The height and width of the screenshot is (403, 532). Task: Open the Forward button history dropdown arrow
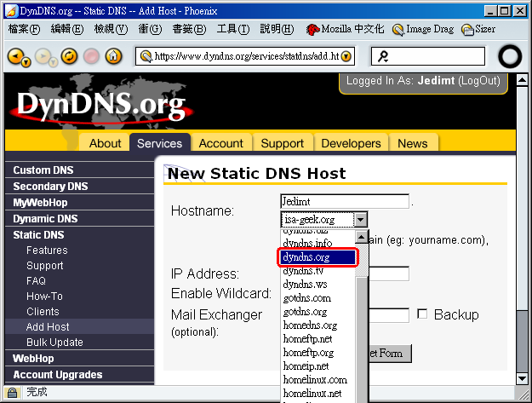pyautogui.click(x=53, y=62)
